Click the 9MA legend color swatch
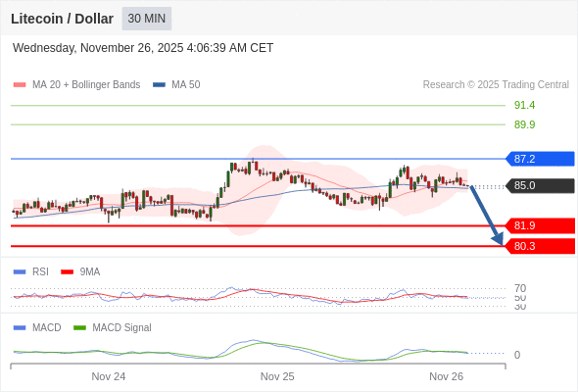Viewport: 578px width, 392px height. click(67, 272)
